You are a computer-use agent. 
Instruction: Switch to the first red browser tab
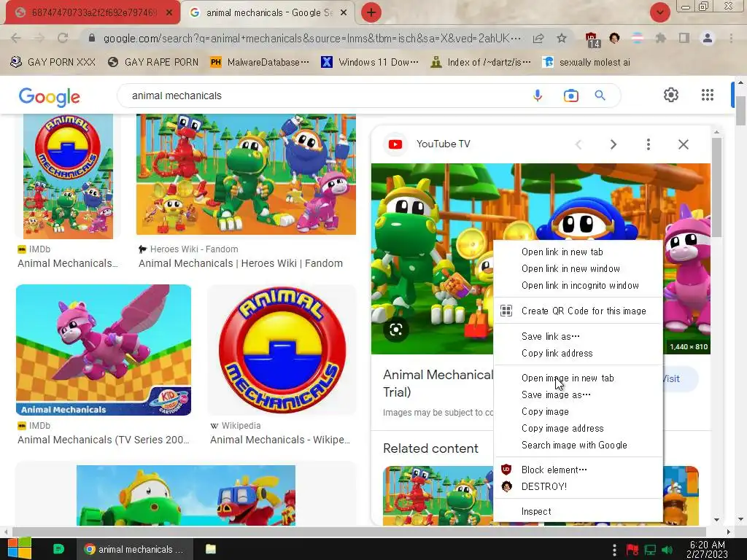pos(93,13)
